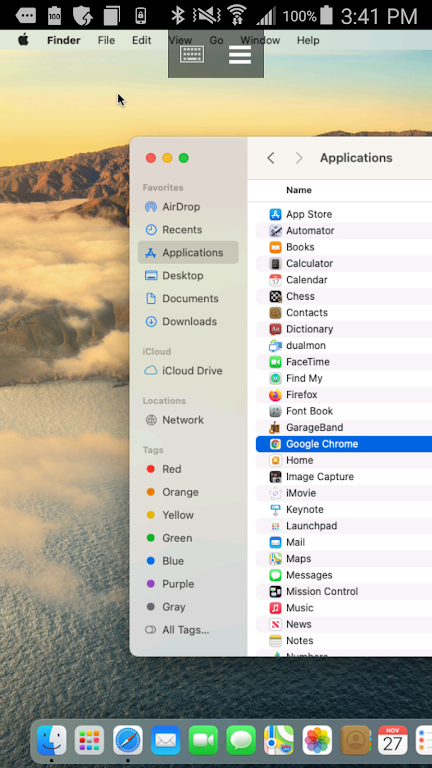Go forward in Finder window

(299, 158)
